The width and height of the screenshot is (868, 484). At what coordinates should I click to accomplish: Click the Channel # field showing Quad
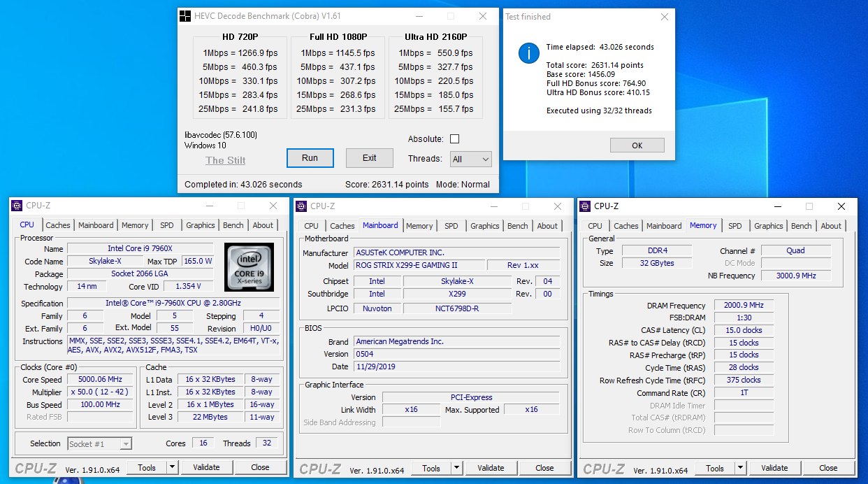tap(795, 250)
